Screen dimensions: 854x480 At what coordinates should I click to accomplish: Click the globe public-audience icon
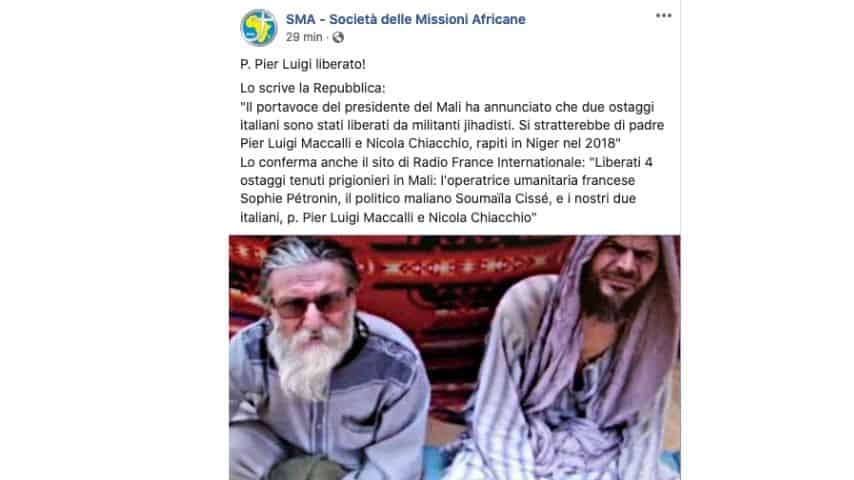pos(338,37)
